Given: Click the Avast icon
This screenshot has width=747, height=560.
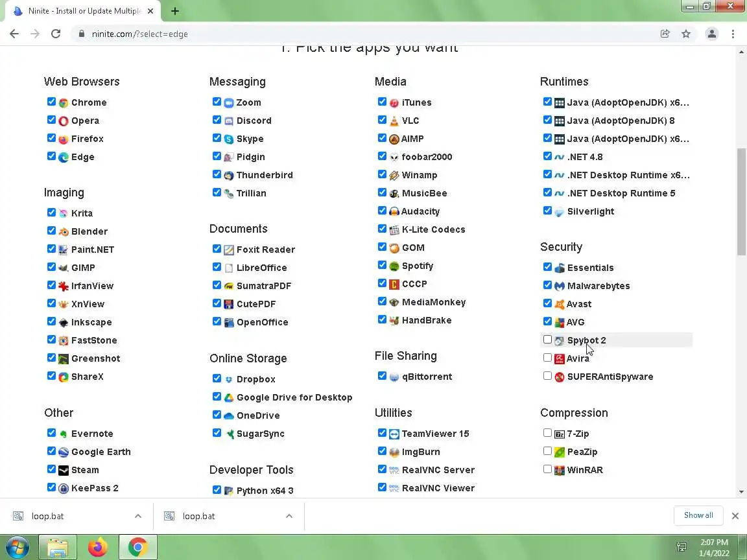Looking at the screenshot, I should click(560, 304).
